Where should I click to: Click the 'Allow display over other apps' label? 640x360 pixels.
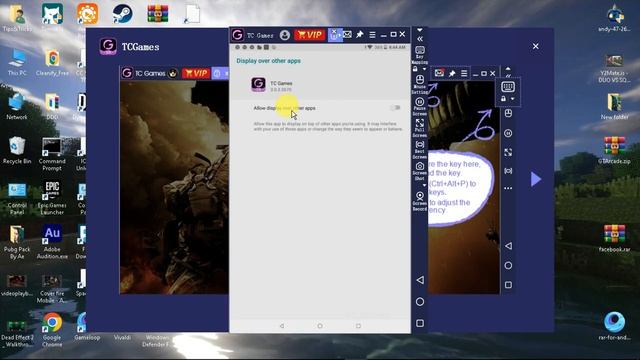pos(284,108)
